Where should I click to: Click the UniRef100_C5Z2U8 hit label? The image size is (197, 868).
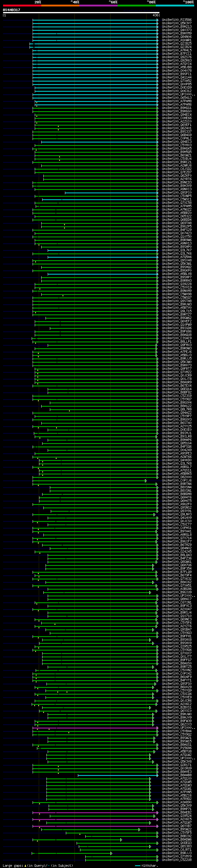[177, 860]
